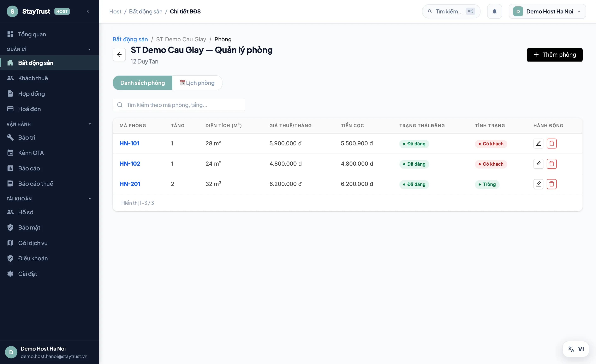Open Điều khoản in the sidebar
The image size is (596, 364).
coord(50,258)
